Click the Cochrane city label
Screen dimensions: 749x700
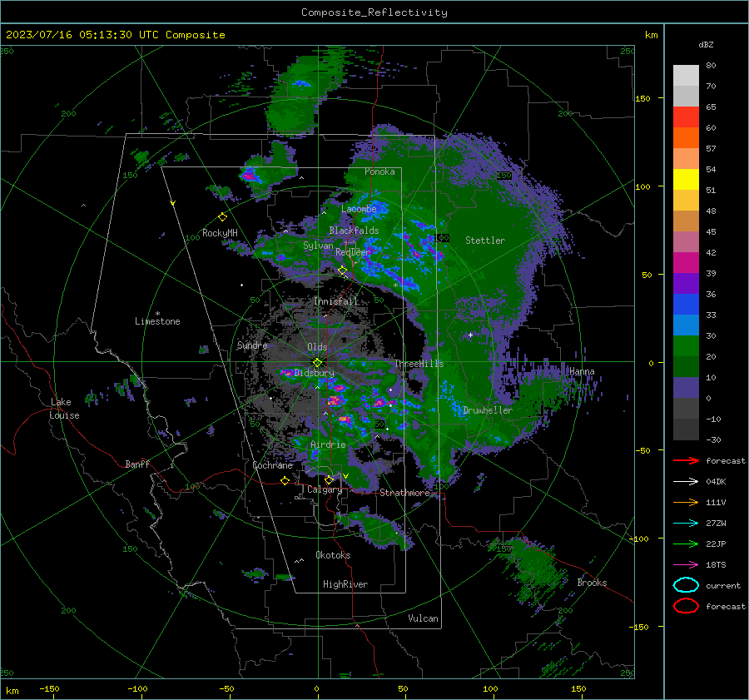(x=272, y=465)
